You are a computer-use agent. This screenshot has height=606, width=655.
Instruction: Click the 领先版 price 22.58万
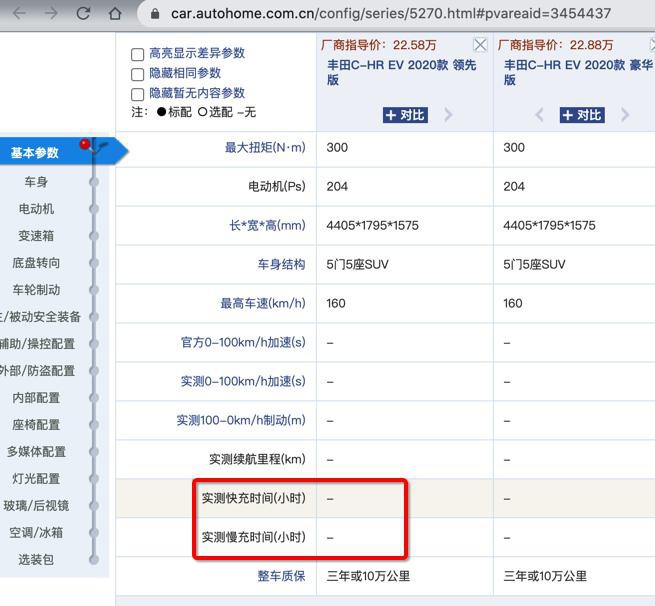(414, 45)
